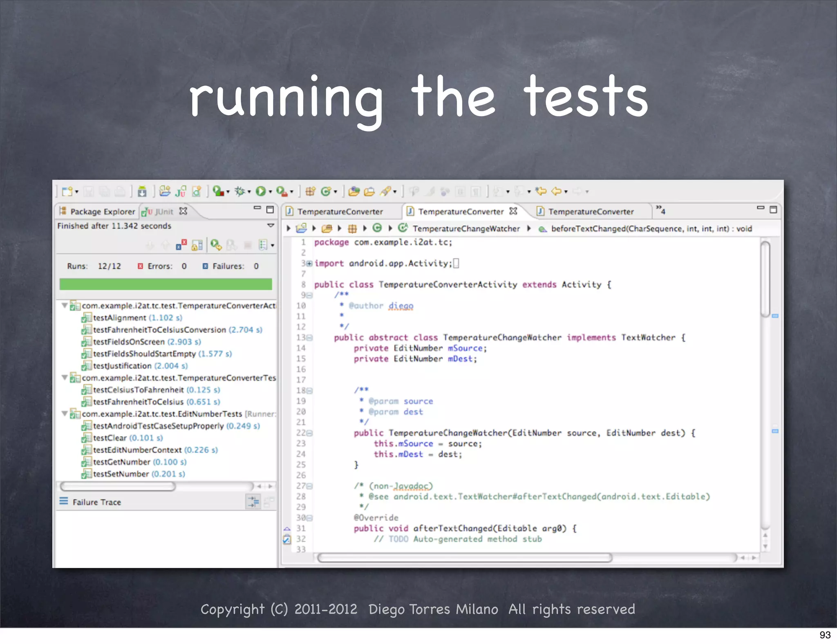Open the JUnit view menu triangle
Image resolution: width=837 pixels, height=644 pixels.
pos(271,226)
